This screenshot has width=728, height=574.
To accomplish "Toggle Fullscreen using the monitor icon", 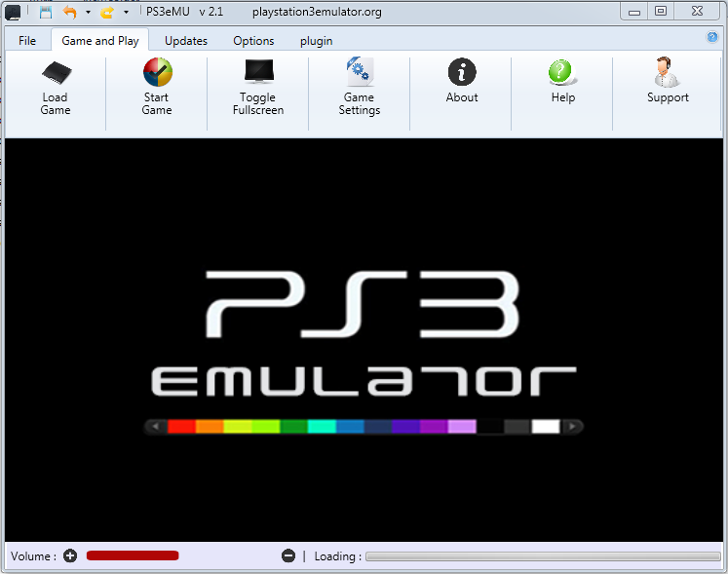I will [259, 71].
